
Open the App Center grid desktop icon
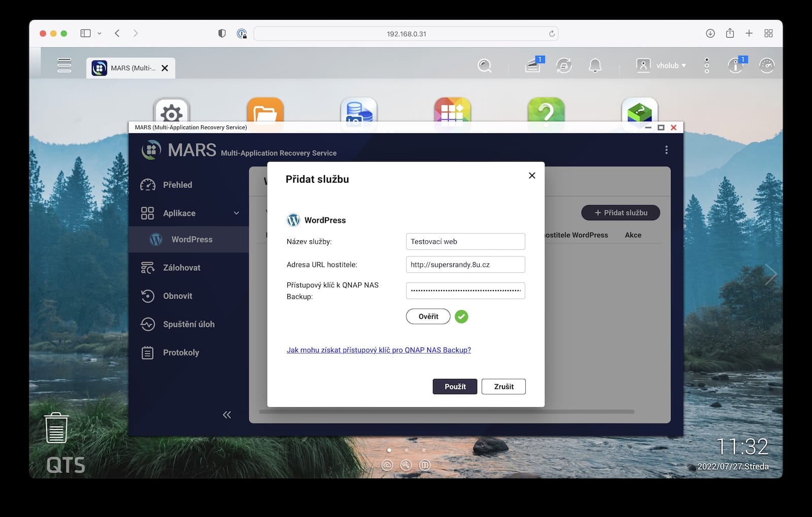point(452,110)
